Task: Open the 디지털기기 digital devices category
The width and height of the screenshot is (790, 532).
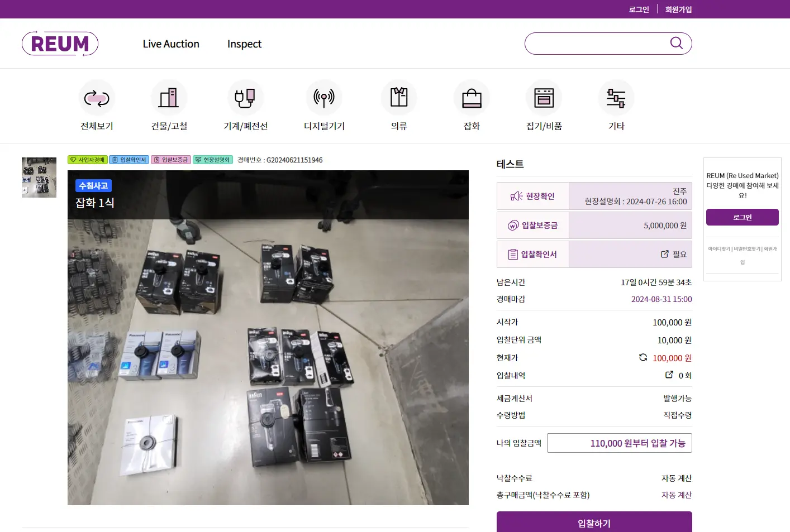Action: (x=324, y=98)
